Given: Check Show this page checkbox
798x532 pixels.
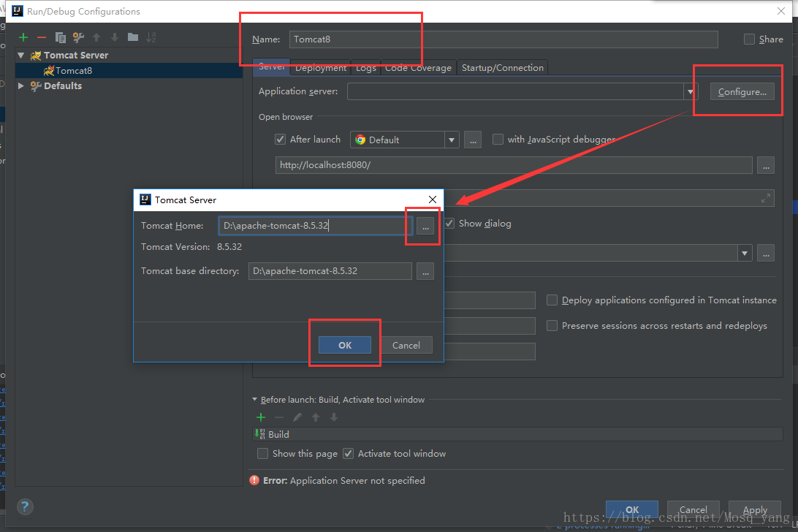Looking at the screenshot, I should [262, 454].
